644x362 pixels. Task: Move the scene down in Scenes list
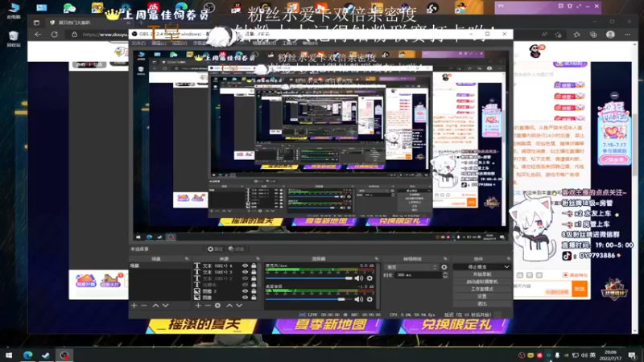point(166,306)
